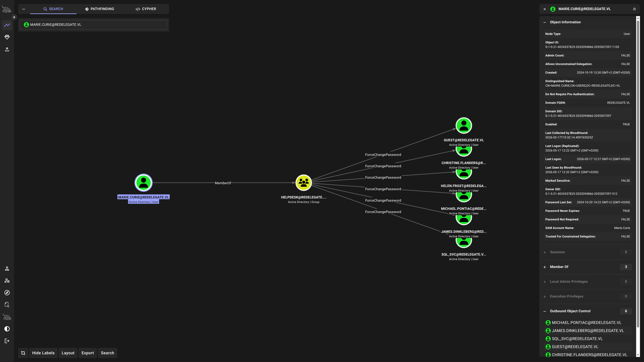Click the HELPDESK group node
The width and height of the screenshot is (644, 362).
pyautogui.click(x=304, y=183)
